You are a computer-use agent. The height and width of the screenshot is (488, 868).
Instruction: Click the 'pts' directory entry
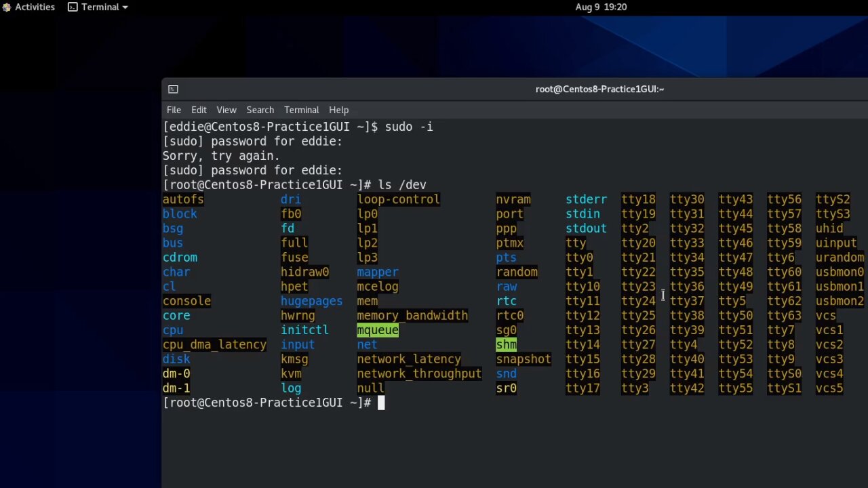tap(506, 258)
